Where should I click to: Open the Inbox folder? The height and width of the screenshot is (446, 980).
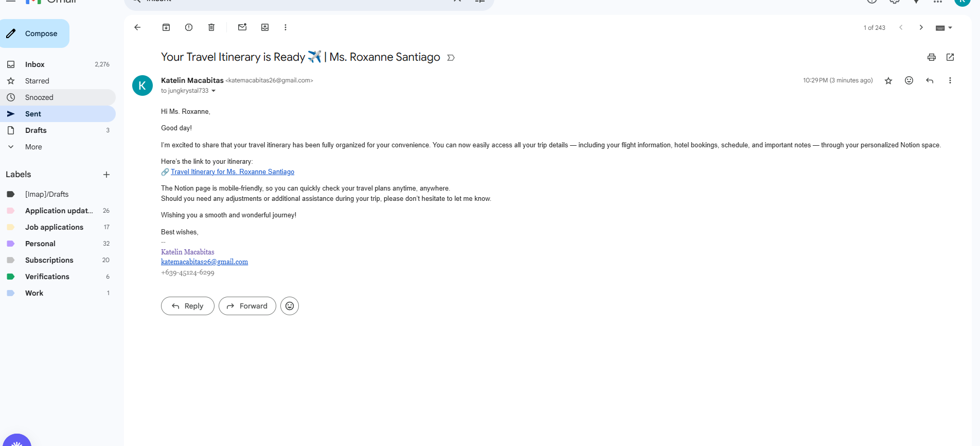(x=58, y=64)
